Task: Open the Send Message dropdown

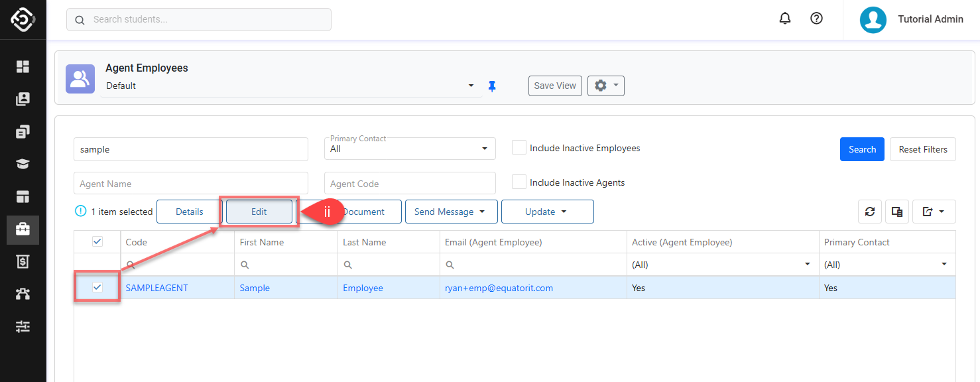Action: coord(450,212)
